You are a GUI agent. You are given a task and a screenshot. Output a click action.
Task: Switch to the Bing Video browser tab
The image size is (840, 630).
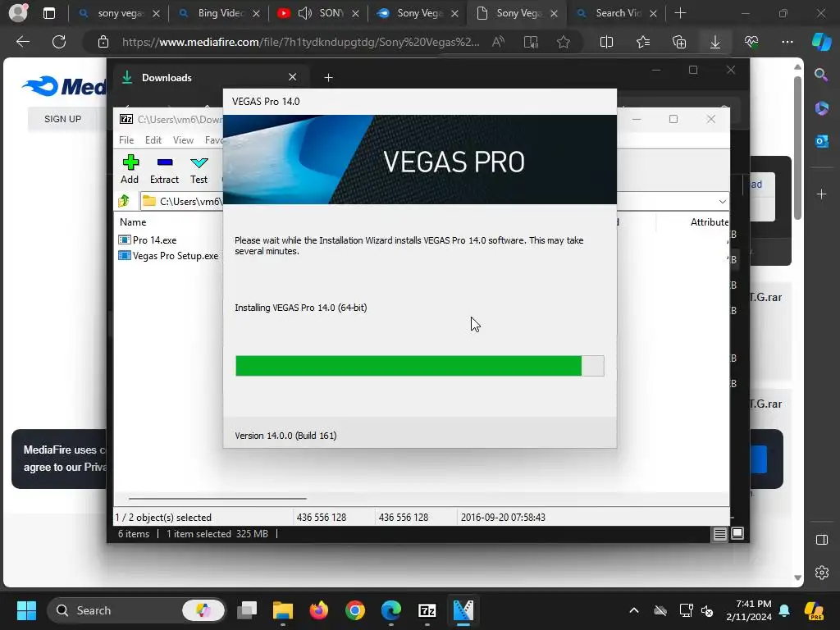220,13
